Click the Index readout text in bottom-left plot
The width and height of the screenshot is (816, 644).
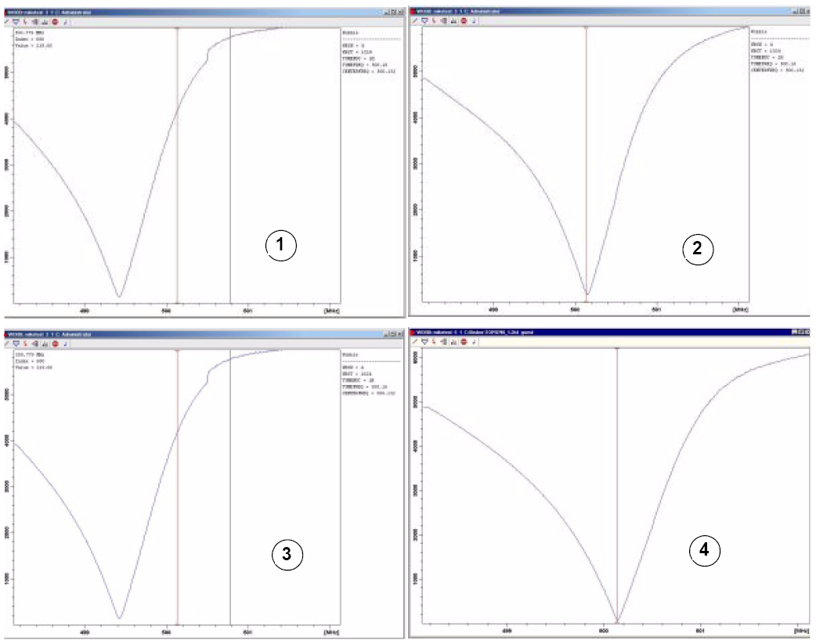coord(30,361)
